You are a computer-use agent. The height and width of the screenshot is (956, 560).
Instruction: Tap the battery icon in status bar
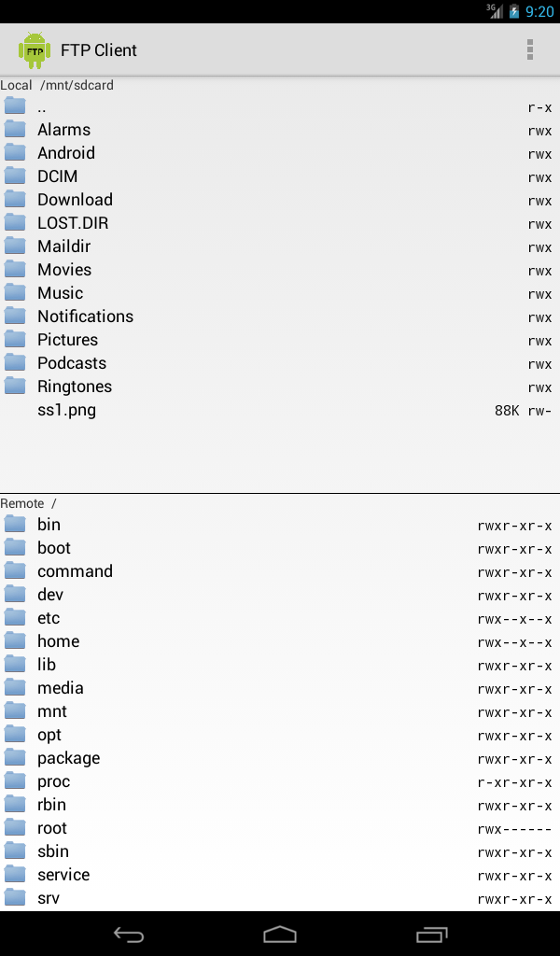click(x=514, y=11)
